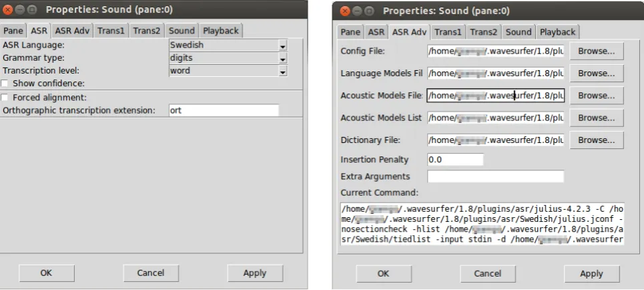Click the Acoustic Models List path field
644x290 pixels.
click(495, 118)
